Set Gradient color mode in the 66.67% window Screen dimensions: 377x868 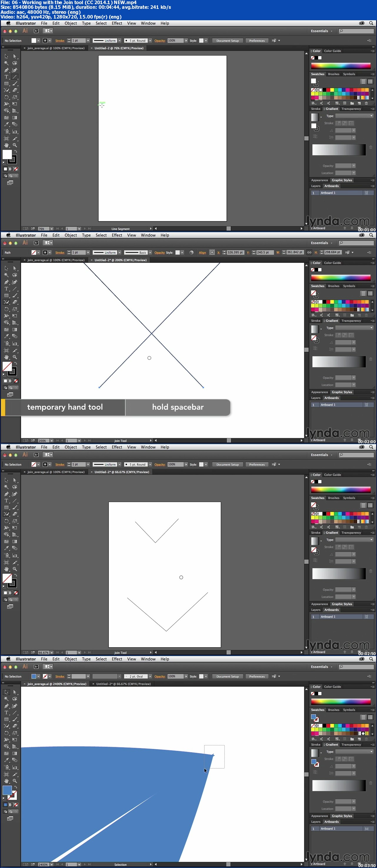[x=11, y=593]
